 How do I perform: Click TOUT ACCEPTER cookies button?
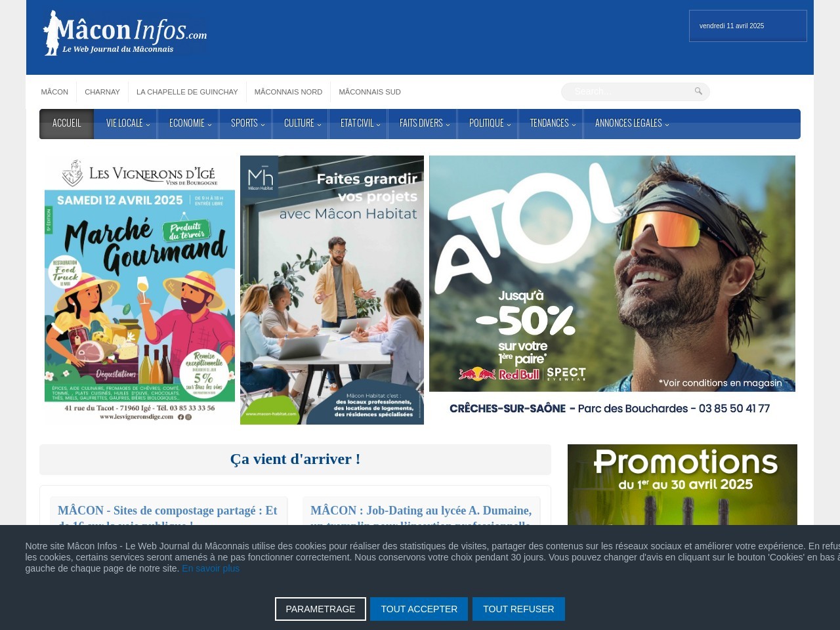pyautogui.click(x=419, y=609)
